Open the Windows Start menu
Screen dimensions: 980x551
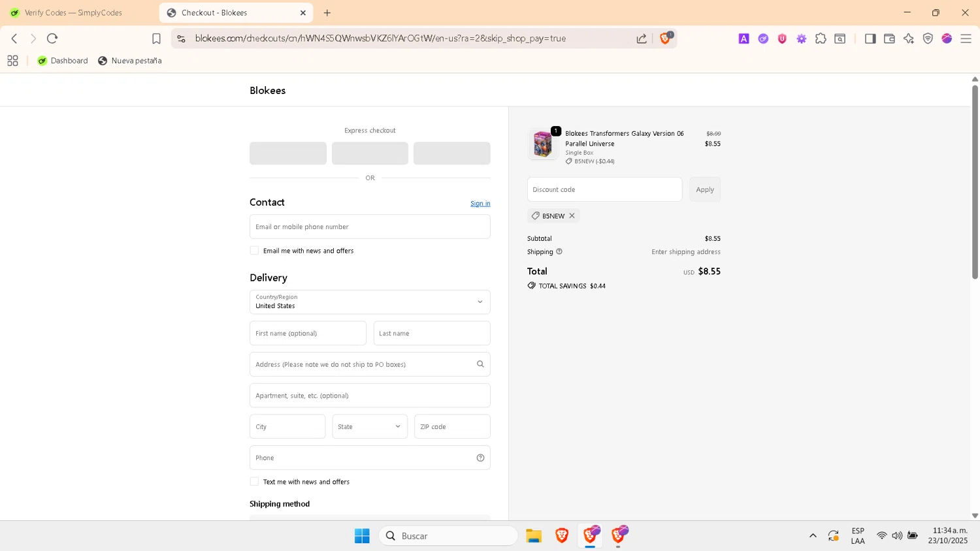[x=362, y=536]
